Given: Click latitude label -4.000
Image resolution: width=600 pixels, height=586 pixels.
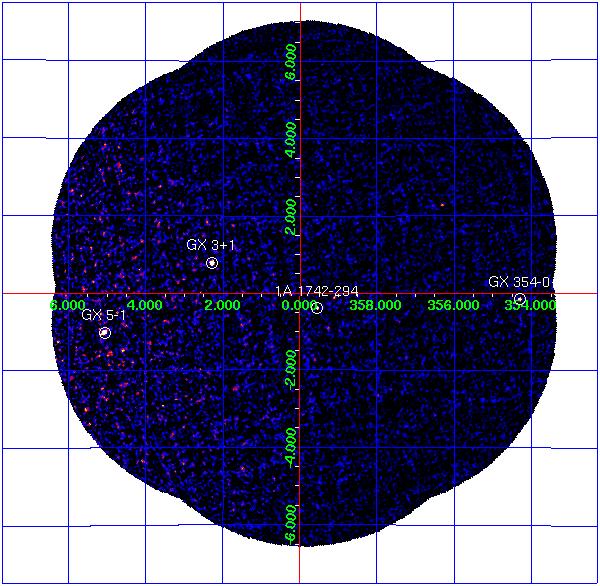Looking at the screenshot, I should pos(291,447).
